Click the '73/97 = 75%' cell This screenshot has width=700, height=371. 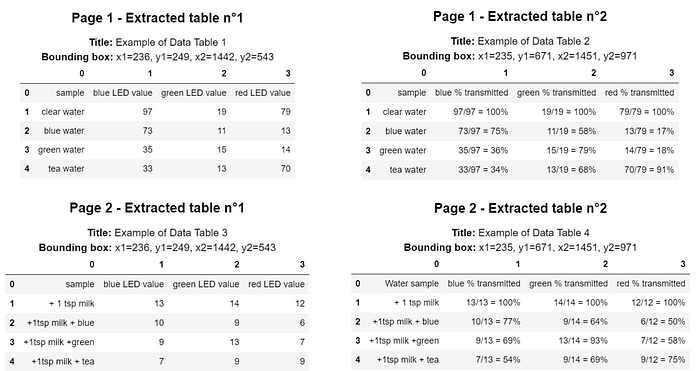[x=483, y=131]
